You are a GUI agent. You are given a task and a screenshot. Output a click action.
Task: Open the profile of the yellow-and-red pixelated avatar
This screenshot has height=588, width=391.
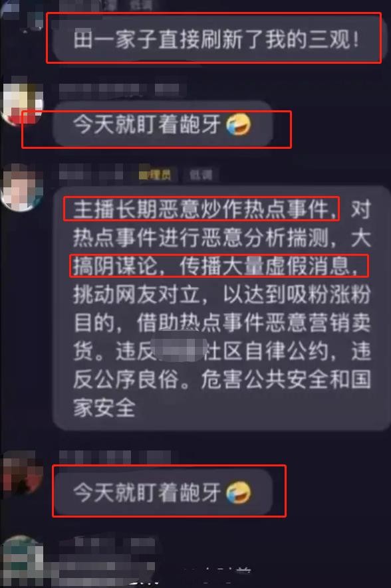click(22, 103)
